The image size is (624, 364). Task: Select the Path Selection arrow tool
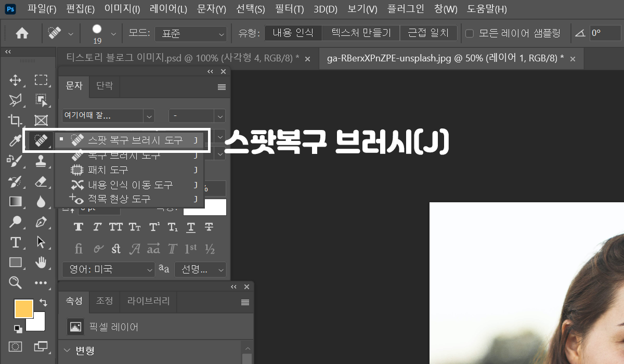41,242
